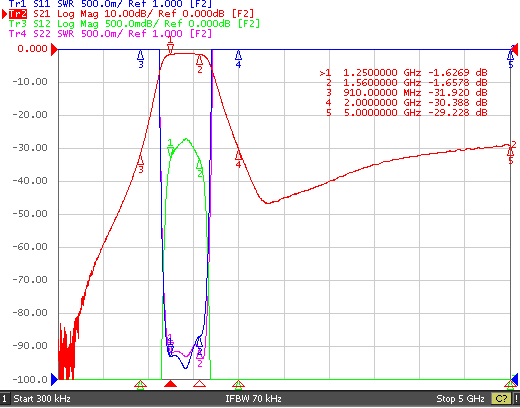Click the marker 4 triangle on frequency axis
Screen dimensions: 520x408
point(238,384)
